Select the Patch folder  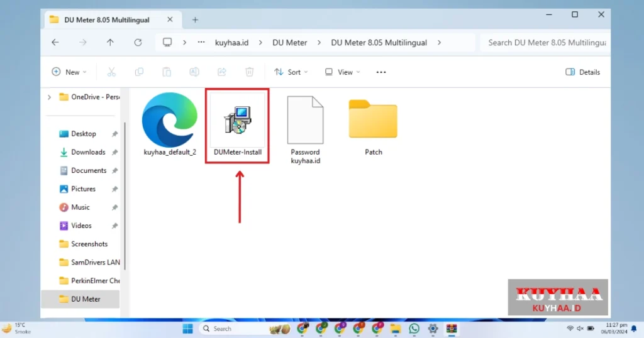click(x=373, y=126)
